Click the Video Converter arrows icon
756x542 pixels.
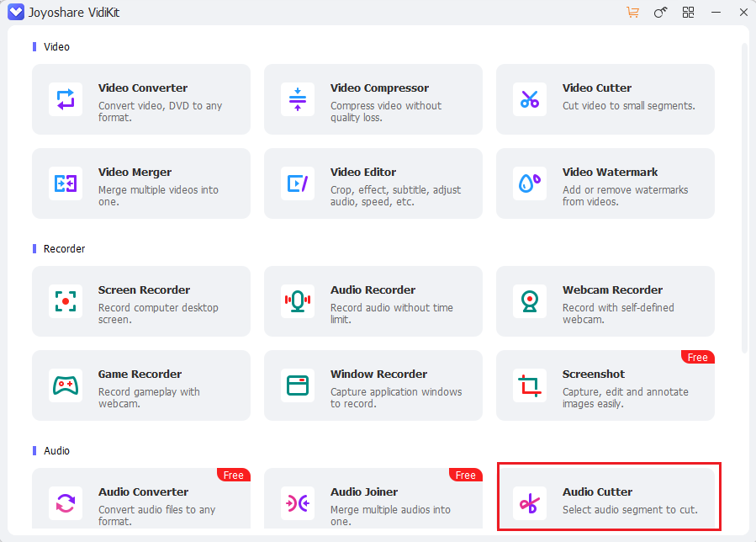pyautogui.click(x=66, y=99)
